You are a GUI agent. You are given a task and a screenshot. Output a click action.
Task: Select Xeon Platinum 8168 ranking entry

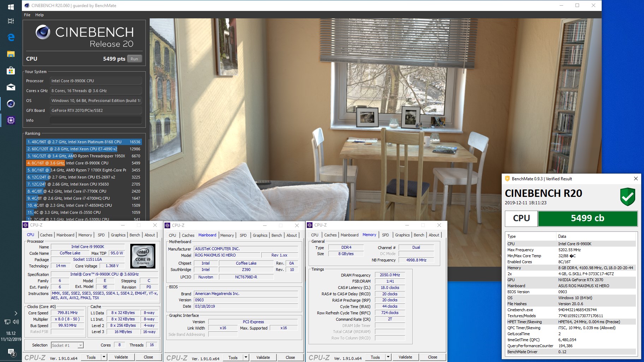[84, 142]
